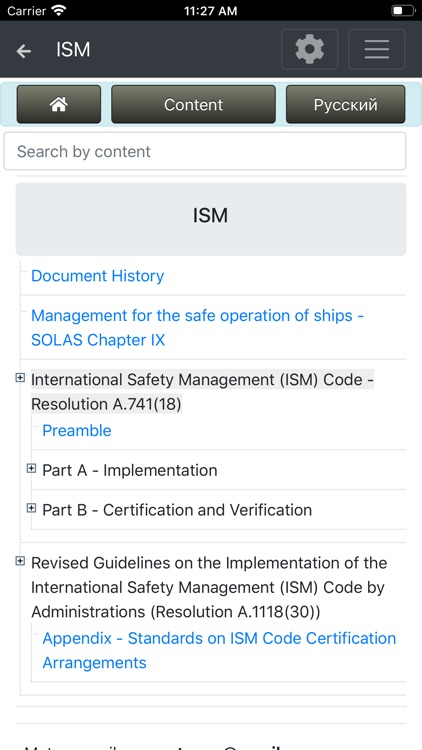Select Part A - Implementation text
Viewport: 422px width, 750px height.
[130, 470]
